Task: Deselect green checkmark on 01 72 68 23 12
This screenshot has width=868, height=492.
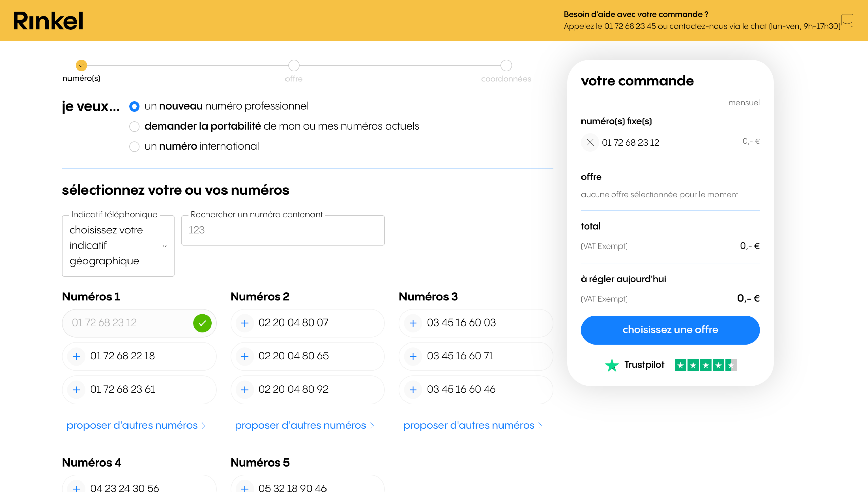Action: coord(202,323)
